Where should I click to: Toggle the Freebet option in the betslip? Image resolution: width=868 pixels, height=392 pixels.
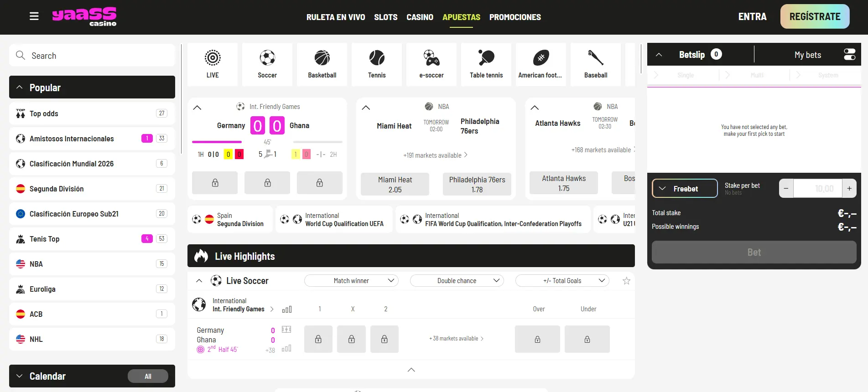point(685,188)
